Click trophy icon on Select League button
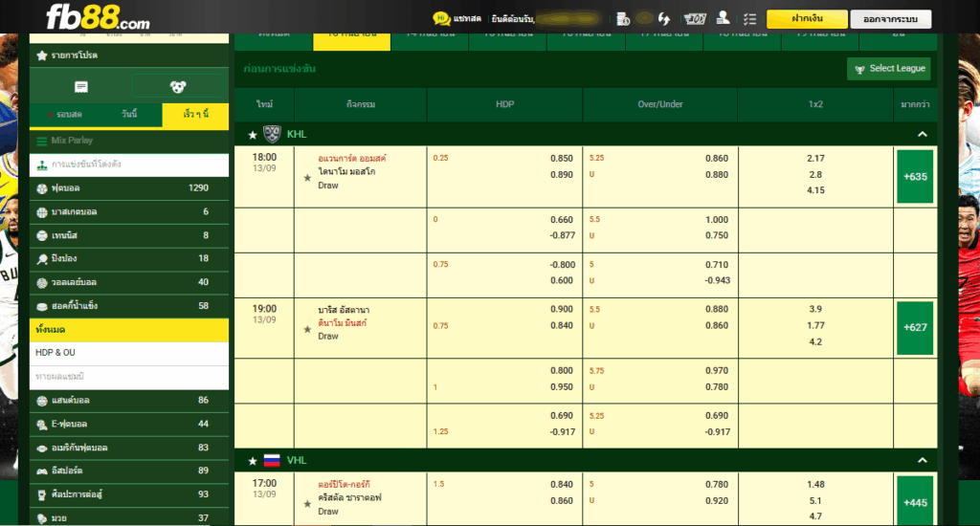This screenshot has width=980, height=526. pos(860,70)
